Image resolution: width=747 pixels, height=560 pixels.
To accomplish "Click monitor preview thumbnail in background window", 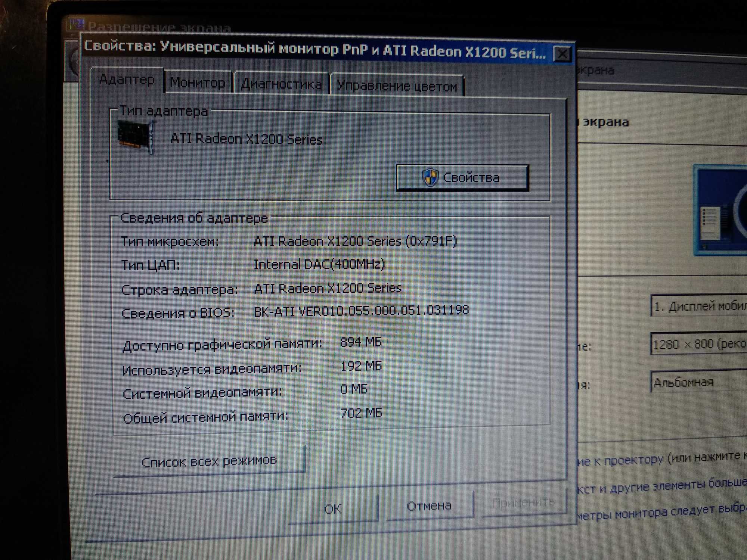I will click(x=720, y=210).
